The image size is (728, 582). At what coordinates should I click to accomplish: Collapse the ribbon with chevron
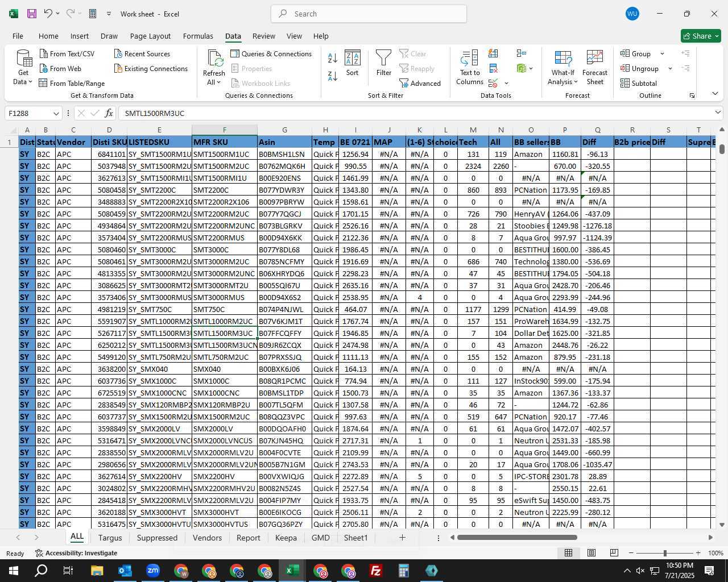(x=715, y=93)
